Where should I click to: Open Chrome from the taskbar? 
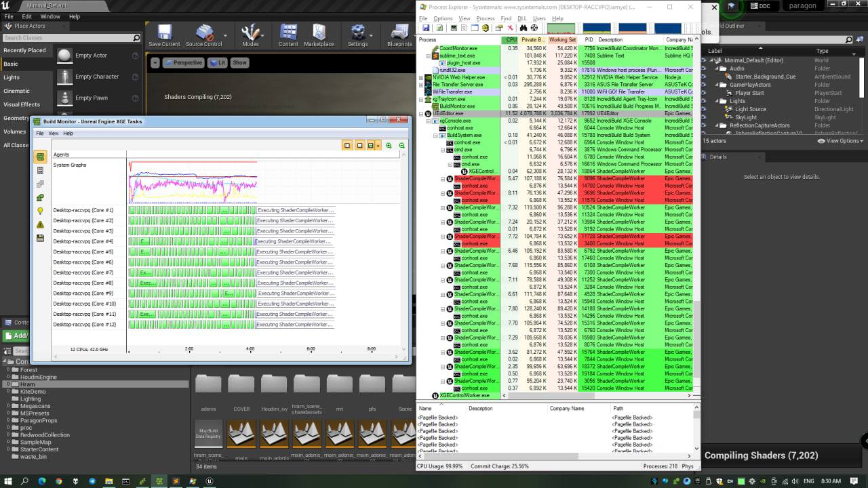click(58, 481)
